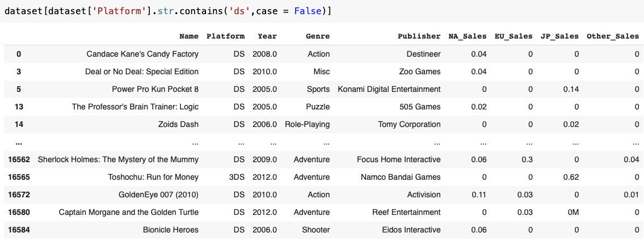Click the Focus Home Interactive publisher cell
The image size is (644, 241).
[398, 159]
